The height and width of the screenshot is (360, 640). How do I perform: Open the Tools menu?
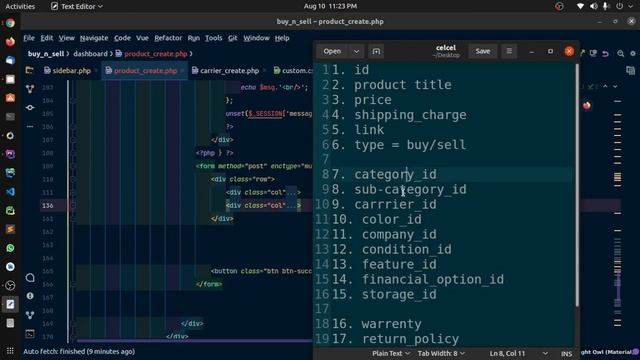213,38
